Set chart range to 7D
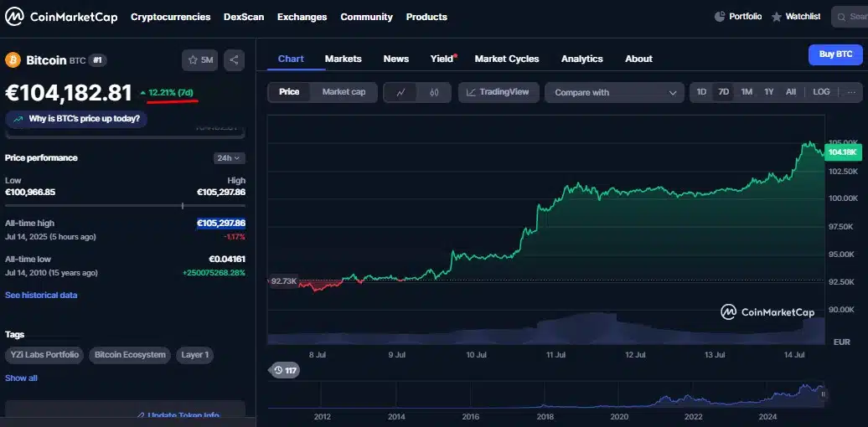This screenshot has width=868, height=427. 724,92
